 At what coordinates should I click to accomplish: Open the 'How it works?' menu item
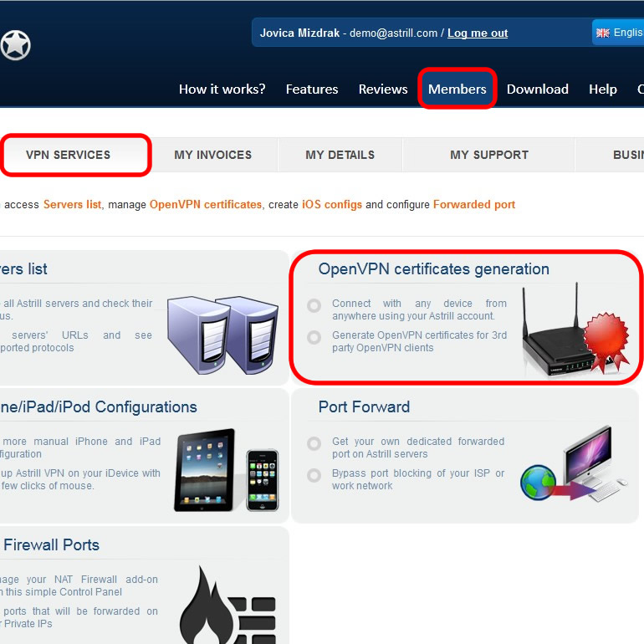pos(222,89)
